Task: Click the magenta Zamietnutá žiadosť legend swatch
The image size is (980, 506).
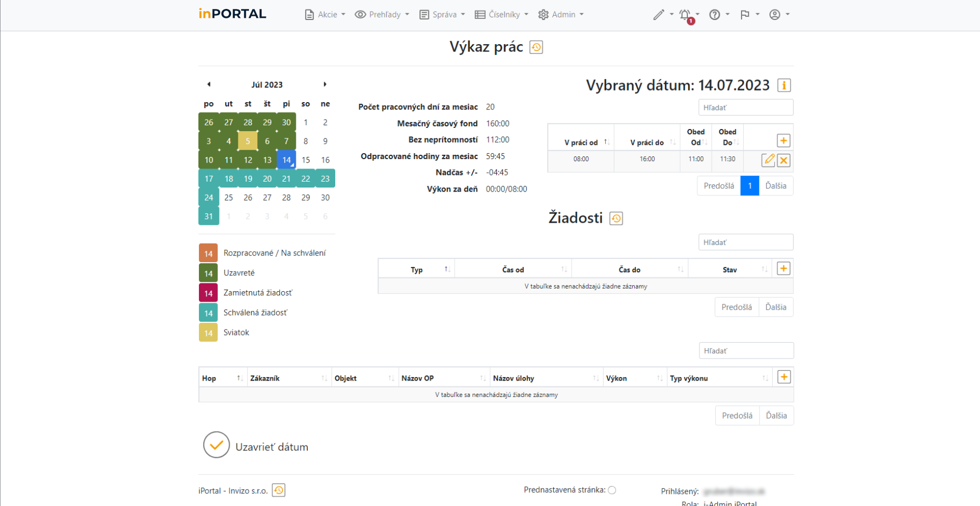Action: pos(208,293)
